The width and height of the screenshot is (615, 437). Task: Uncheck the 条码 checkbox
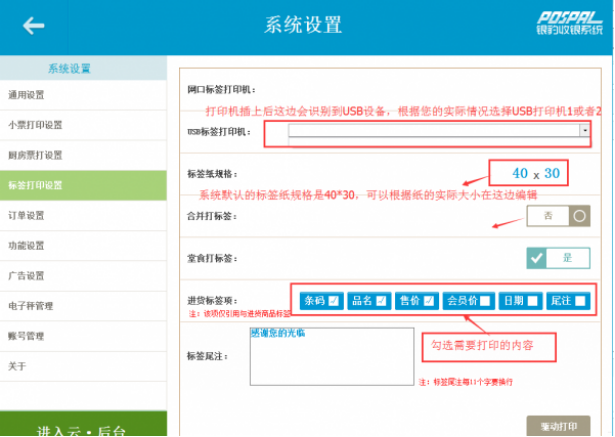334,300
